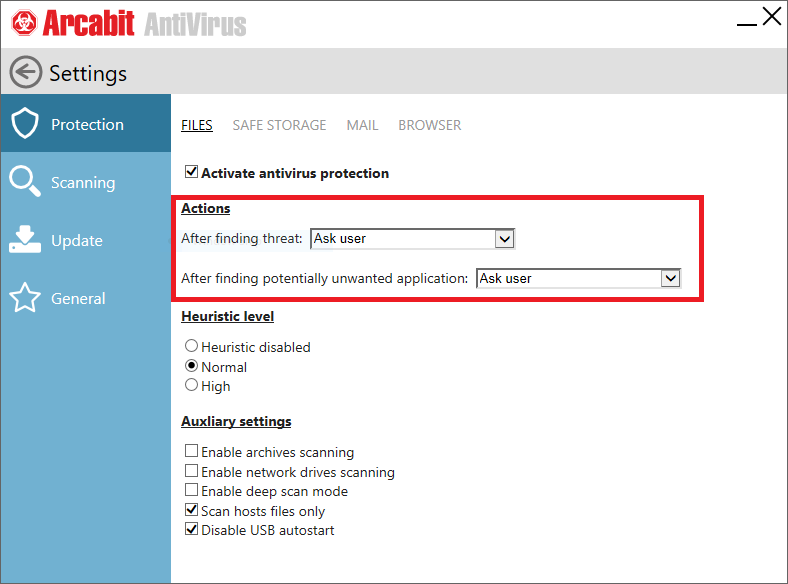The width and height of the screenshot is (788, 584).
Task: Click the Protection shield icon
Action: 25,123
